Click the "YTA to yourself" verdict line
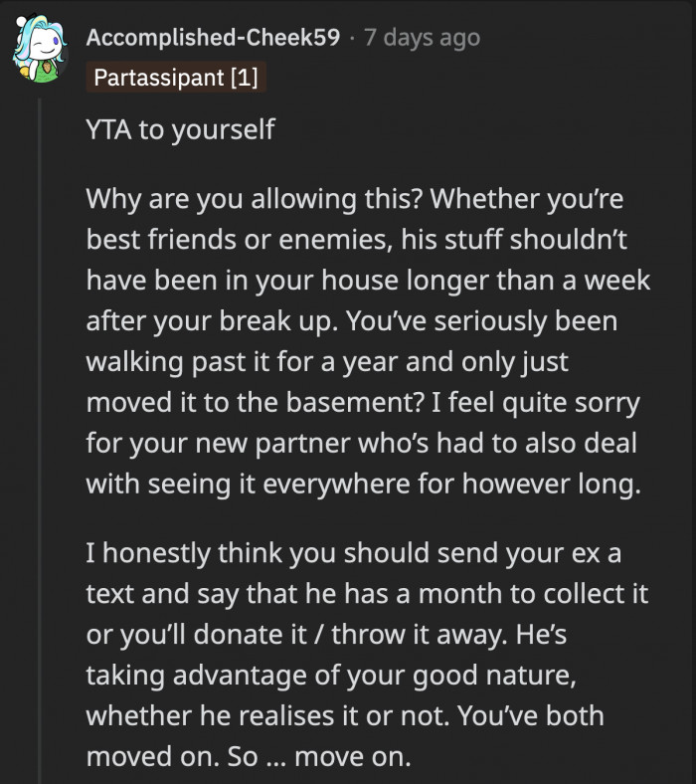The height and width of the screenshot is (784, 696). click(x=180, y=129)
